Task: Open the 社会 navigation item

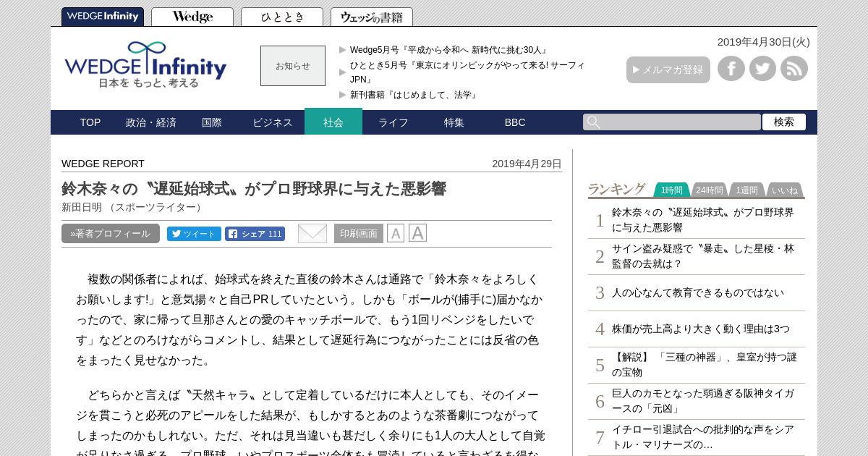Action: pyautogui.click(x=333, y=122)
